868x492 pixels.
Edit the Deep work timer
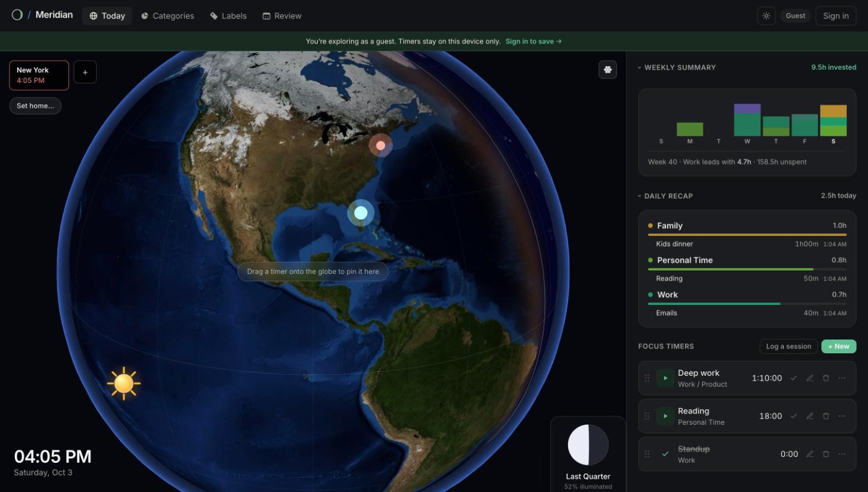point(810,378)
